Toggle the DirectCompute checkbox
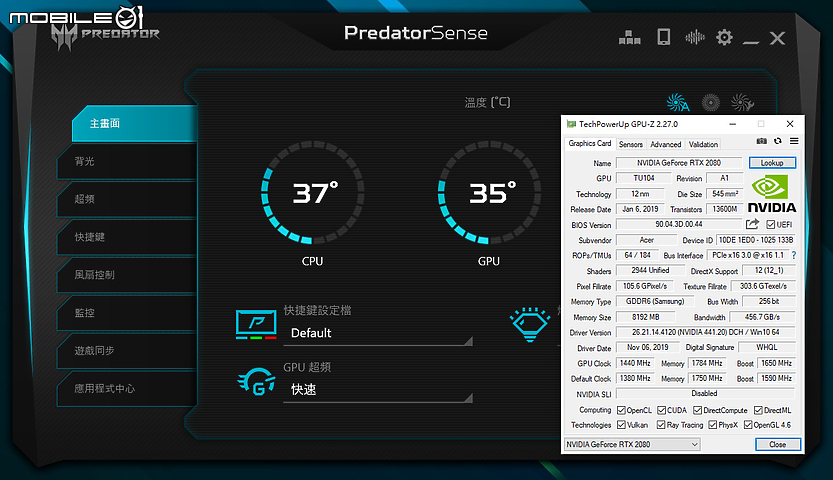 pyautogui.click(x=698, y=410)
